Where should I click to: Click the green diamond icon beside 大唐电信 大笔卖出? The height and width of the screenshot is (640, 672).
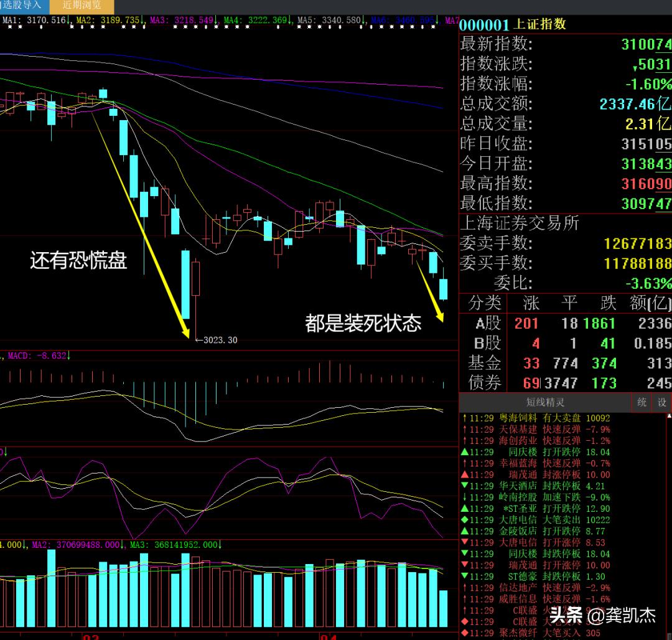(x=465, y=520)
